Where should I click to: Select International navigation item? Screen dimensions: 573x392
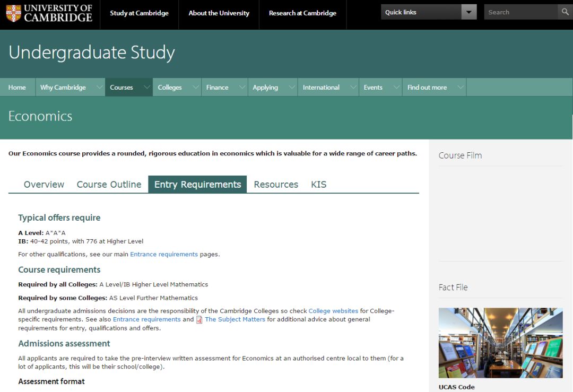pos(321,88)
